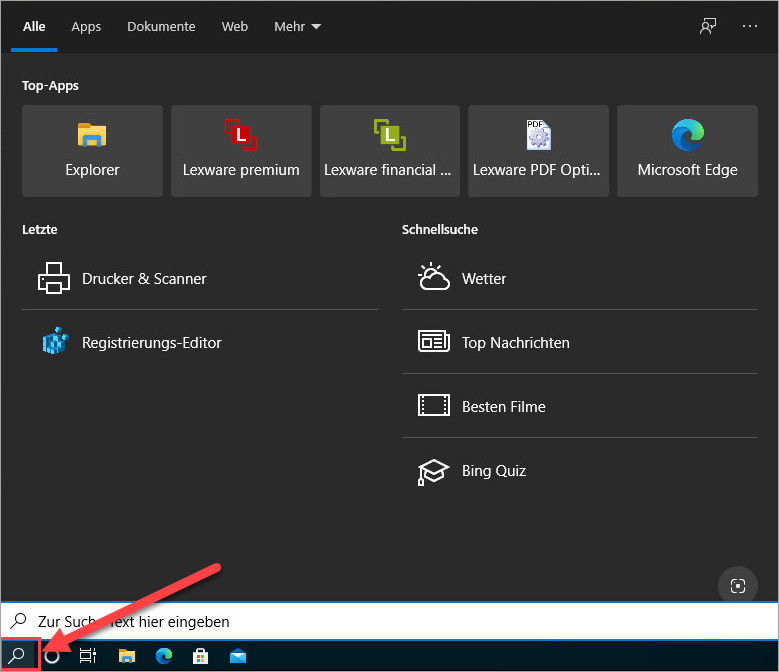The height and width of the screenshot is (672, 779).
Task: Launch Lexware premium tile
Action: click(x=241, y=151)
